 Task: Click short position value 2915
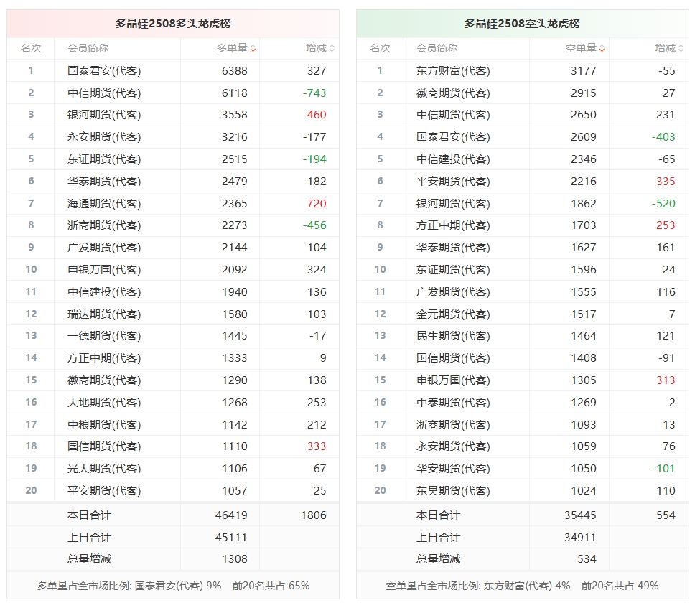584,93
